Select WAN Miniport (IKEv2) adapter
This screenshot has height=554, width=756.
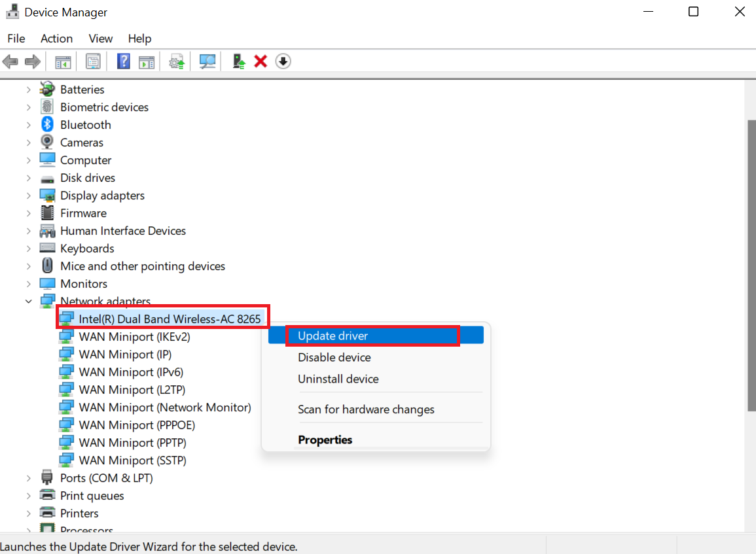tap(135, 337)
